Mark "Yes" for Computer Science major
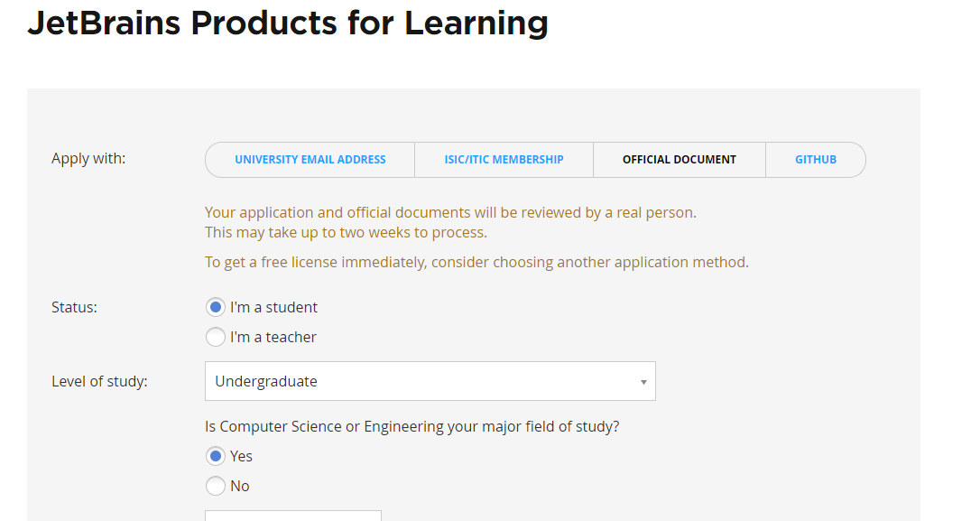 click(216, 456)
